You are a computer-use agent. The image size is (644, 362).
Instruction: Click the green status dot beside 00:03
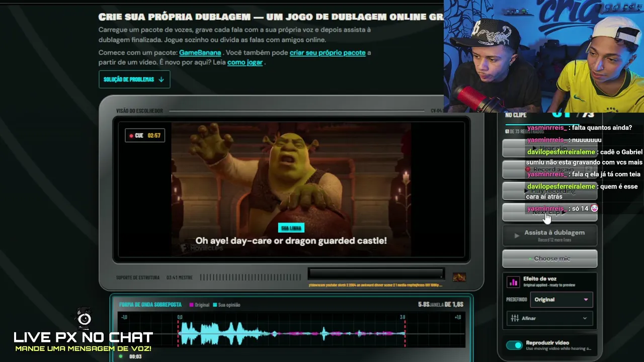[x=121, y=356]
